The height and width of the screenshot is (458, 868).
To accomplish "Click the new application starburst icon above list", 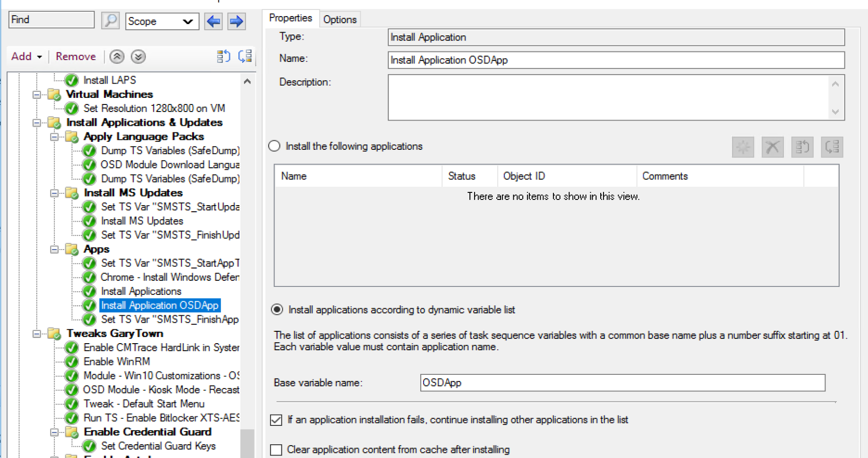I will coord(742,147).
